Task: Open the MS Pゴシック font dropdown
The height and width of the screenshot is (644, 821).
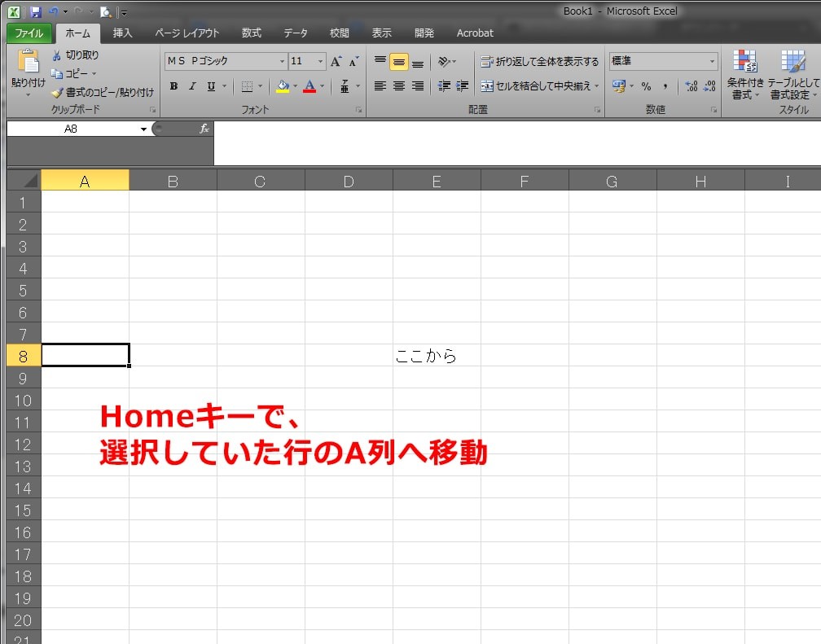Action: pos(281,60)
